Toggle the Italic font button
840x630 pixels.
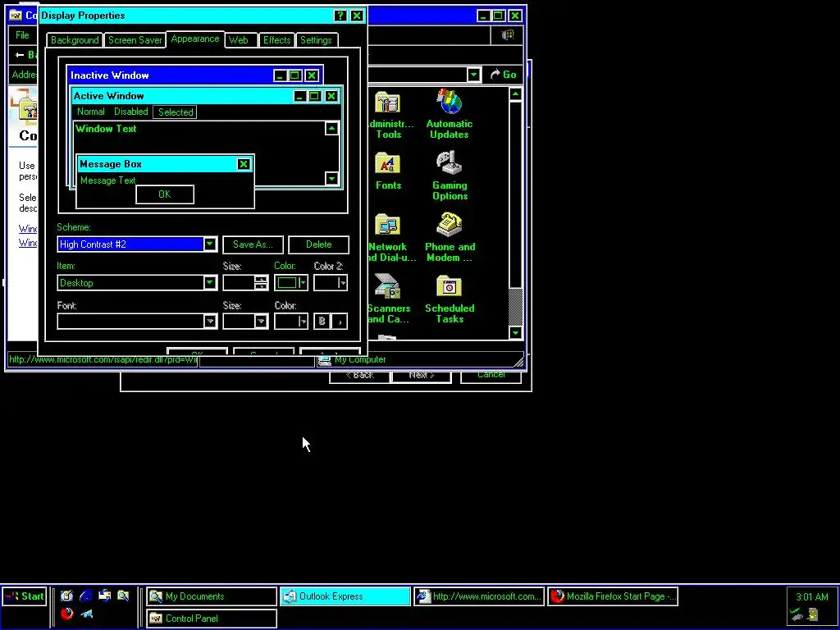coord(339,321)
